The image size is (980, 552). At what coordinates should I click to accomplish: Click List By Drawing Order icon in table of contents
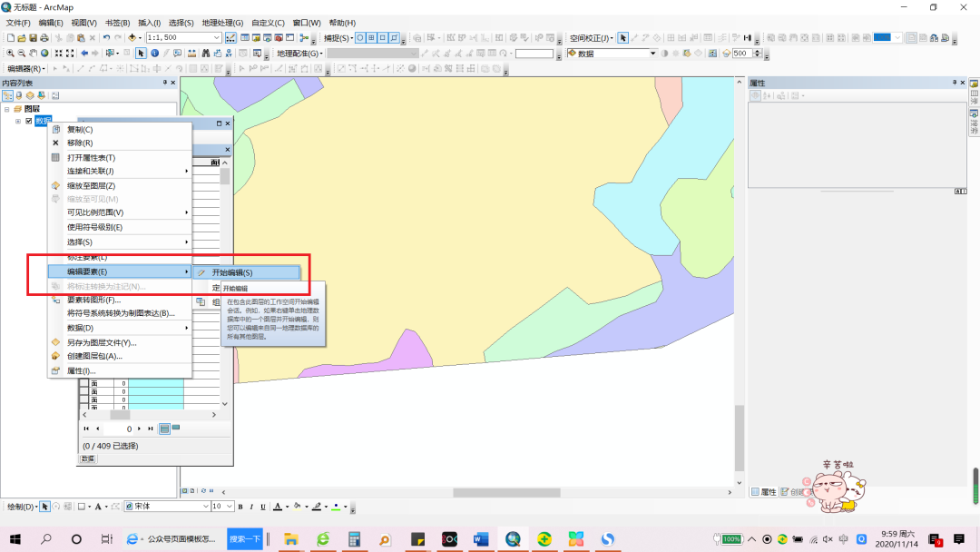click(x=7, y=95)
